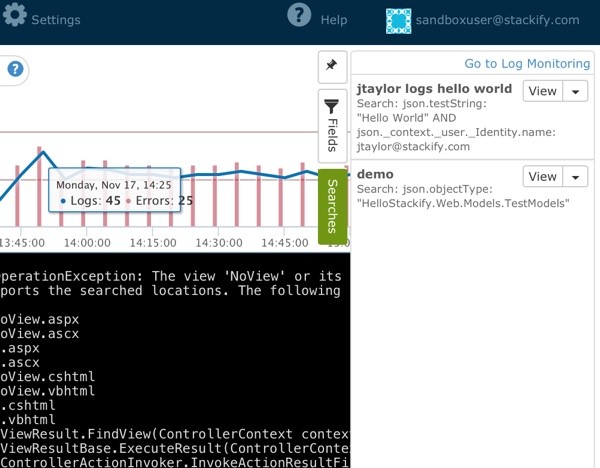Click the 14:30:00 chart axis label

218,243
